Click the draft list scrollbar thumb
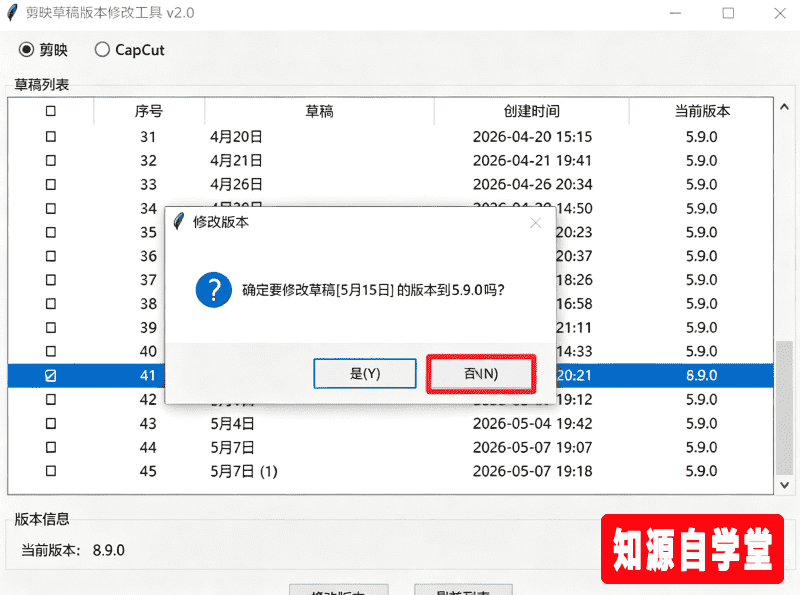 point(784,408)
